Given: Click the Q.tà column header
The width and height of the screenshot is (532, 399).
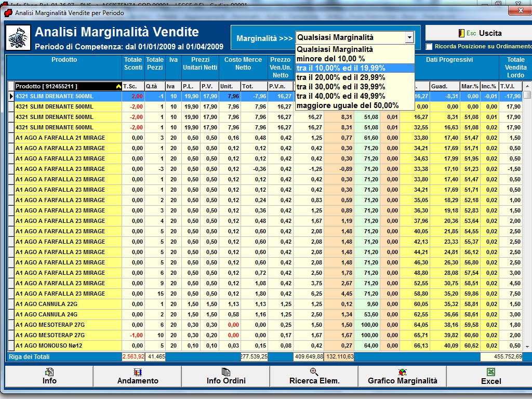Looking at the screenshot, I should (154, 86).
